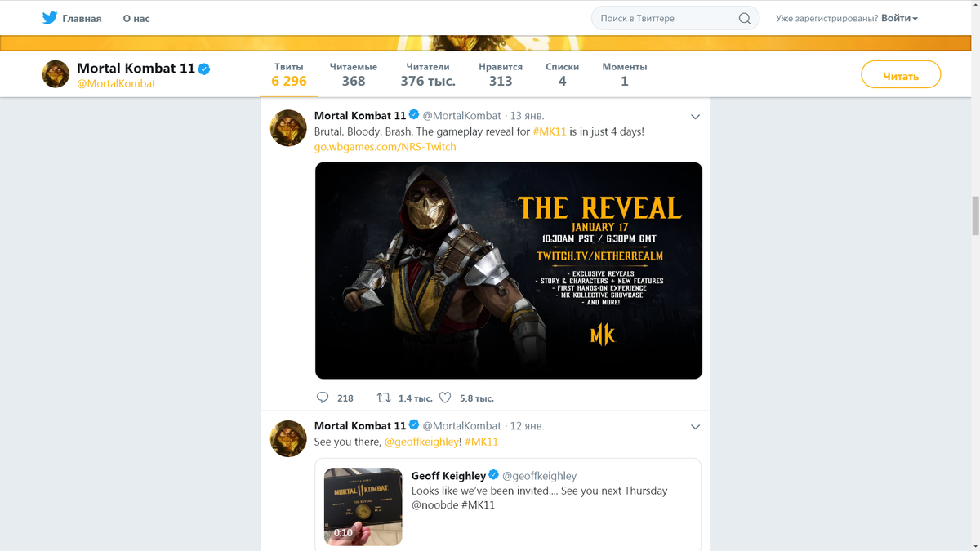Click verified badge next to header profile name
The image size is (980, 551).
pos(204,69)
